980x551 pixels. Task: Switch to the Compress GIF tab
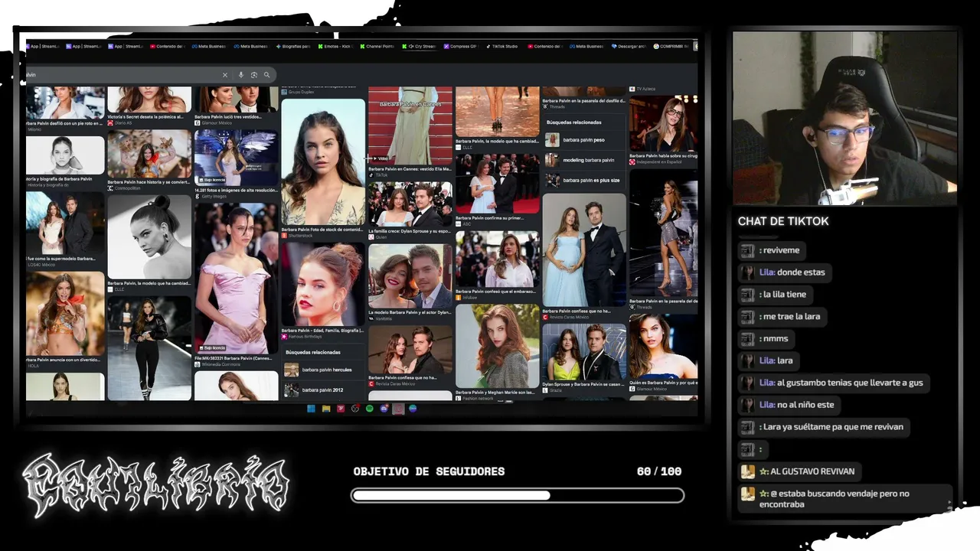coord(461,47)
